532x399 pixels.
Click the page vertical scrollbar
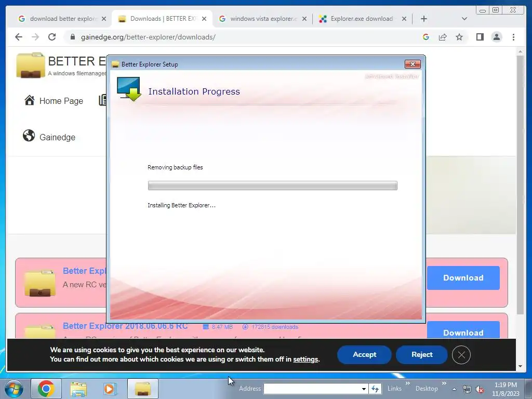(x=520, y=185)
